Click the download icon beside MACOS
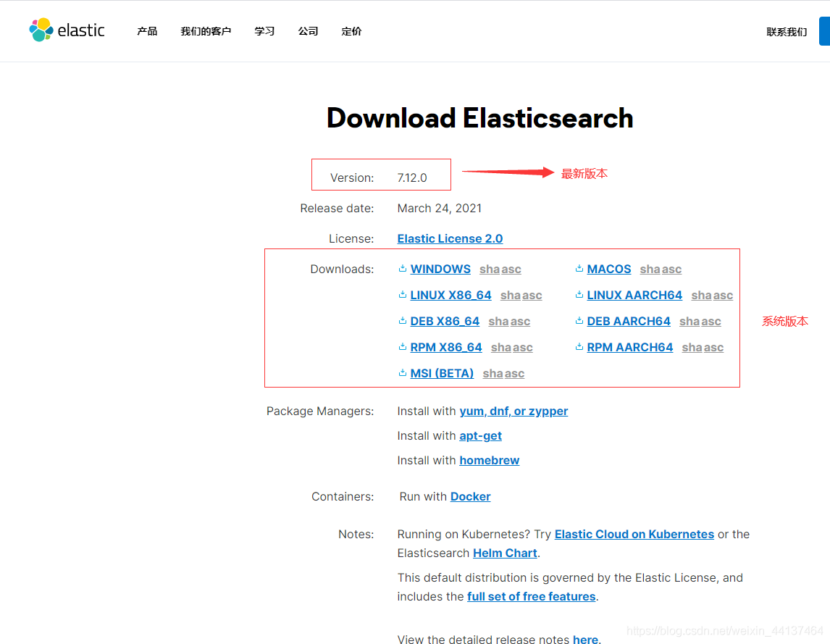The height and width of the screenshot is (644, 830). click(x=579, y=269)
